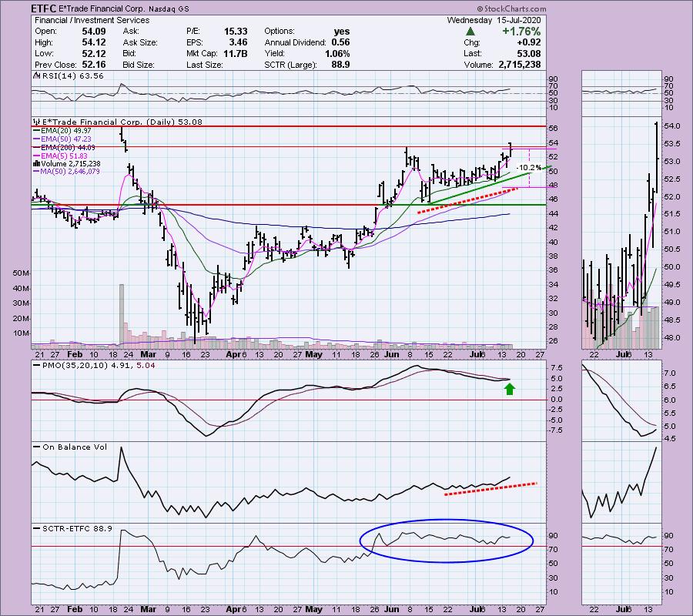Click the P/E value 15.33
The height and width of the screenshot is (616, 693).
236,32
